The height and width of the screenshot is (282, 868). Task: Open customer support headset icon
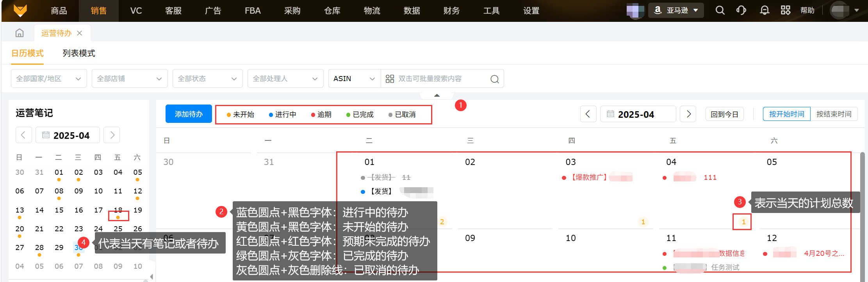(741, 11)
